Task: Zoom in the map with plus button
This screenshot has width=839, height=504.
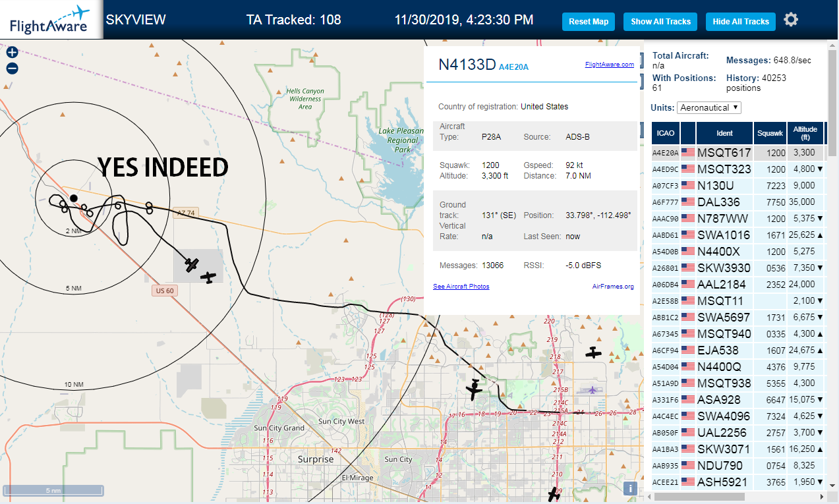Action: pyautogui.click(x=12, y=52)
